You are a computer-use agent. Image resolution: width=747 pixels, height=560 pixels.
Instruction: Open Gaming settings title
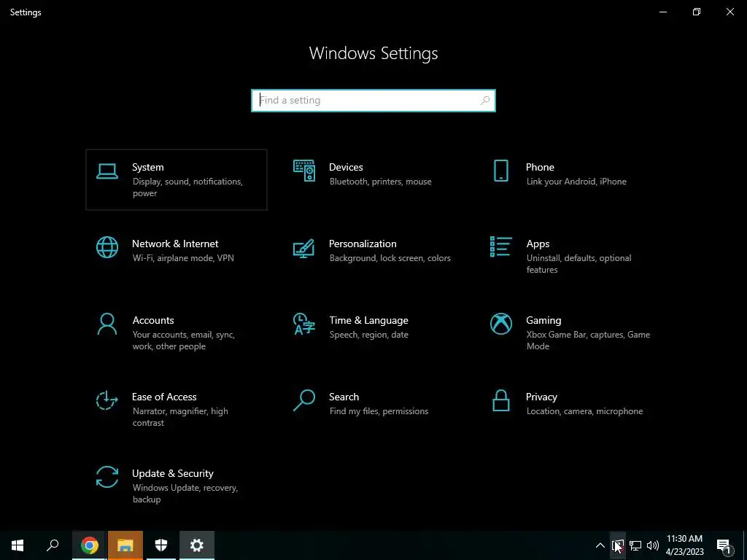point(543,321)
